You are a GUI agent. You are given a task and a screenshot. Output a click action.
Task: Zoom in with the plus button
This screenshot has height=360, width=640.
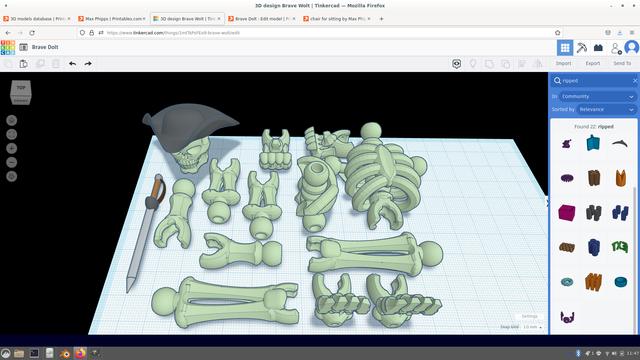pos(12,149)
